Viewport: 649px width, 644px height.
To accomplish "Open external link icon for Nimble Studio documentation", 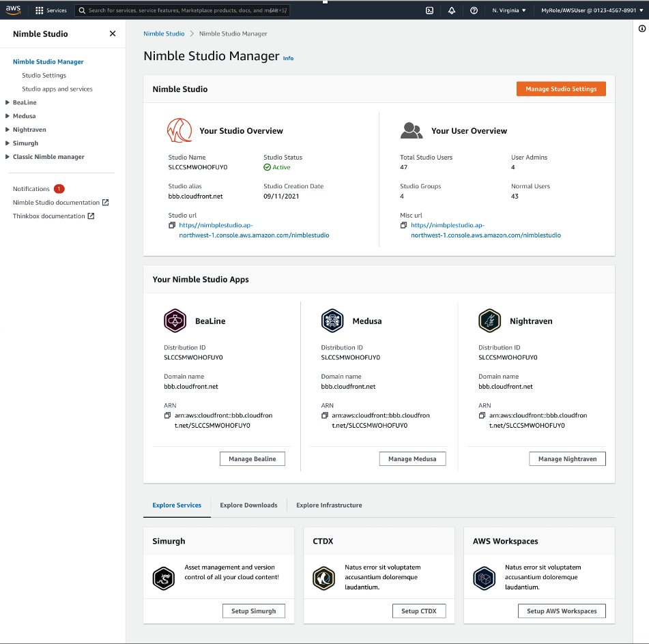I will tap(106, 203).
